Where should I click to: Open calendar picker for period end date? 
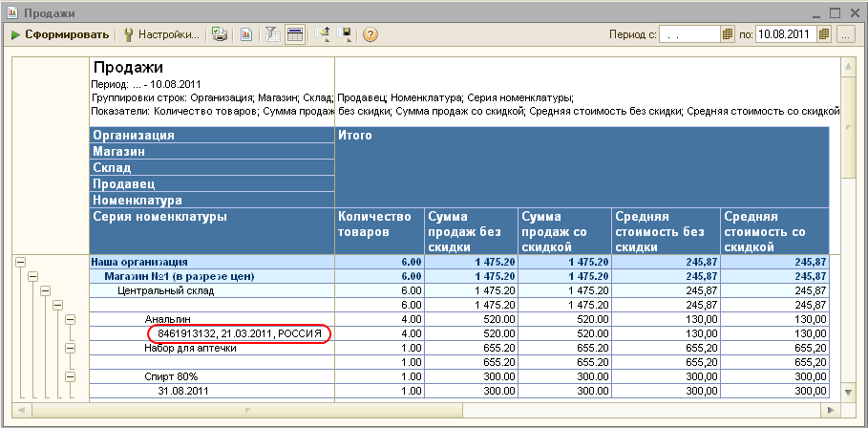pyautogui.click(x=823, y=35)
